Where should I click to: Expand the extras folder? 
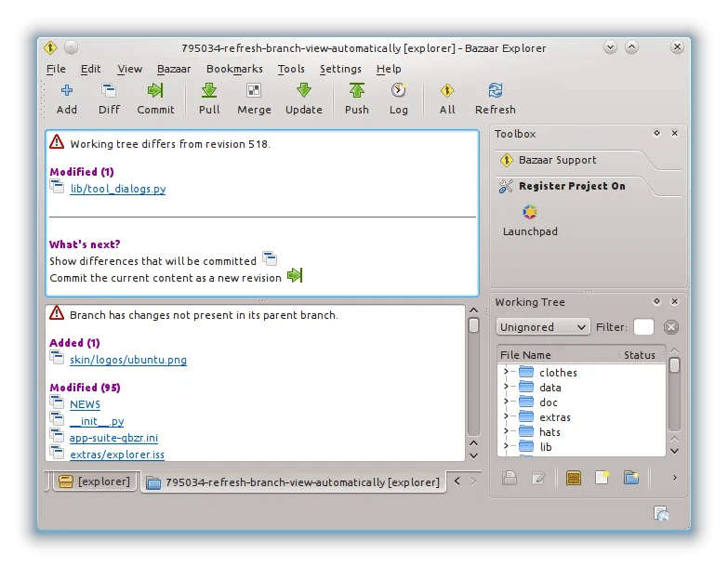[506, 416]
